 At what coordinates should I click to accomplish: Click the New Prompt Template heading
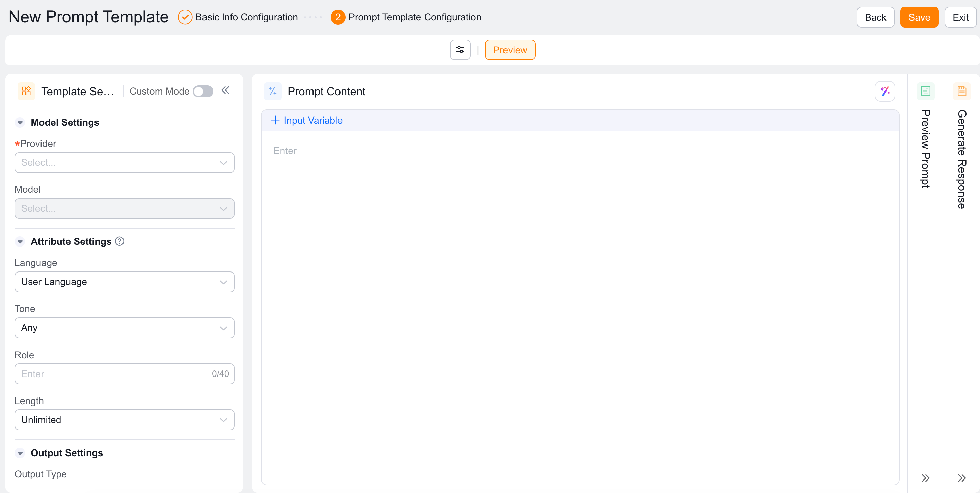[x=88, y=17]
